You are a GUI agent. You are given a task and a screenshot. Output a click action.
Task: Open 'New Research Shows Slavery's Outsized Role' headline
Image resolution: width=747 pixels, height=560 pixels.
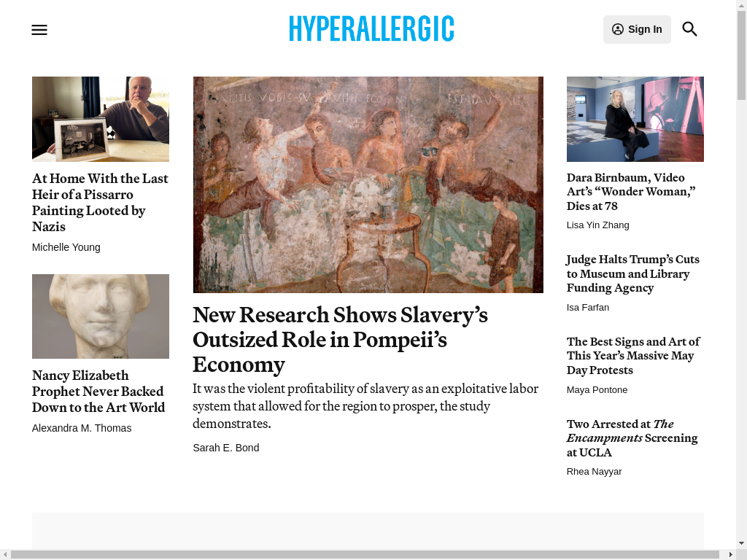click(340, 340)
